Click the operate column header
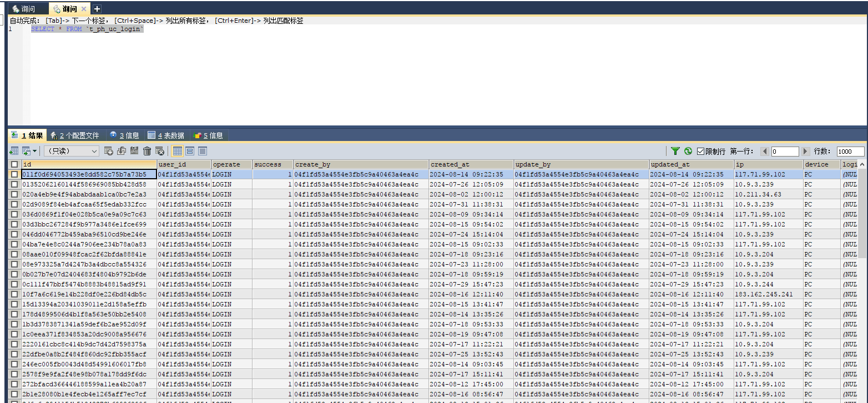 tap(231, 164)
